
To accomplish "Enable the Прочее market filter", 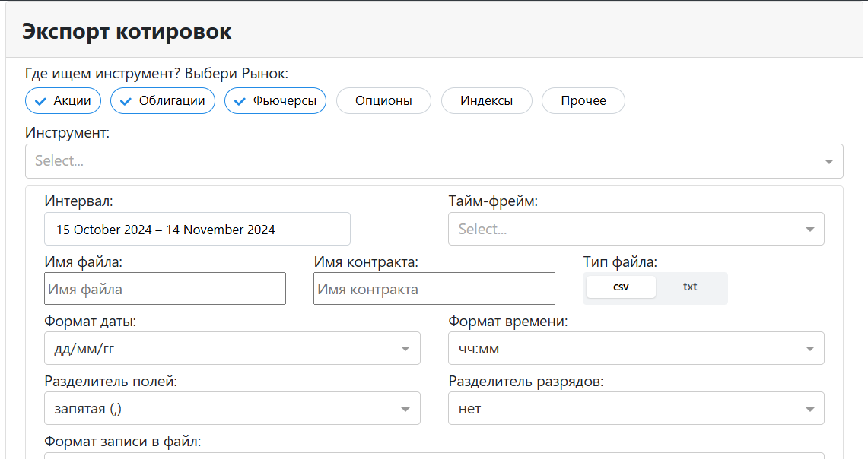I will click(583, 100).
